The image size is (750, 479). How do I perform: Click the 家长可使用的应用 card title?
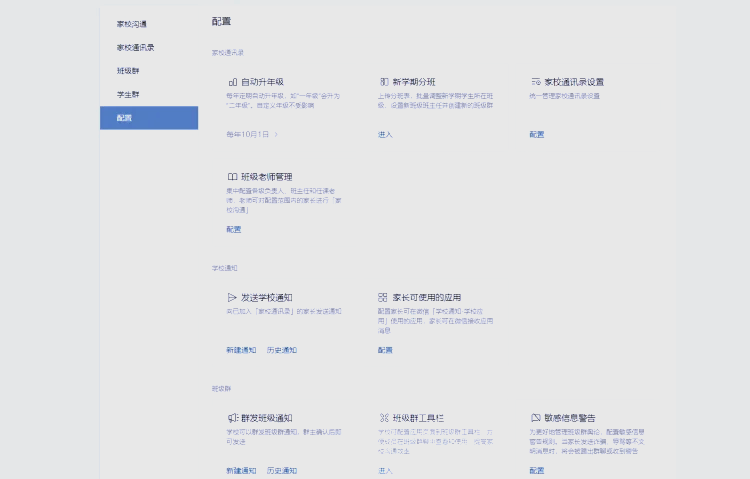coord(427,297)
